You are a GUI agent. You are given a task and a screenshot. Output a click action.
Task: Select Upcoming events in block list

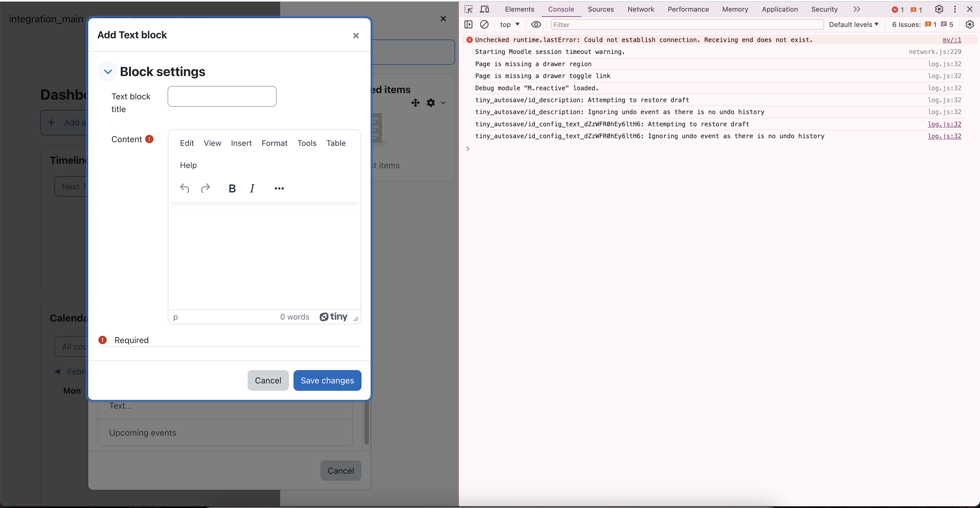tap(225, 433)
